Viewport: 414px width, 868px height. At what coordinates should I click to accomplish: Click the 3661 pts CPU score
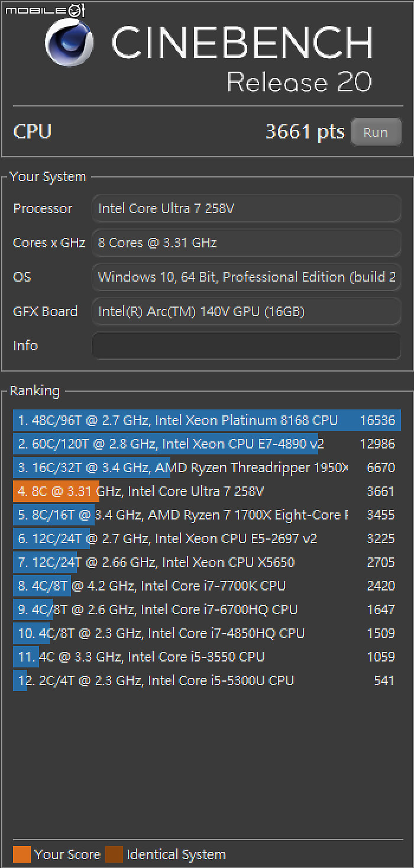305,131
